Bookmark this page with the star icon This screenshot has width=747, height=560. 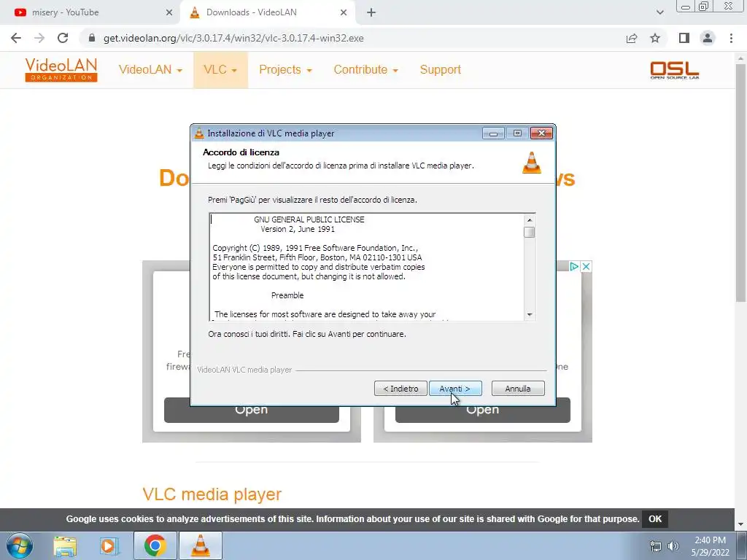(x=655, y=38)
